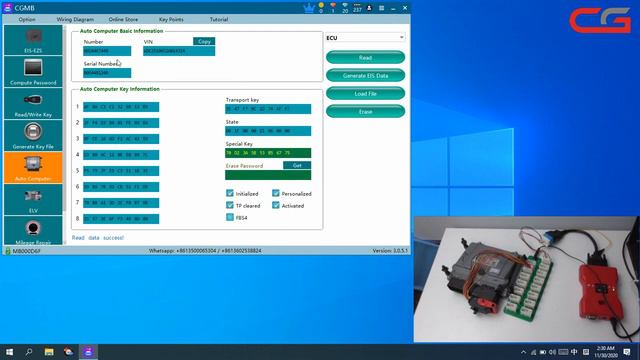Select the Compute Password sidebar tool
This screenshot has width=640, height=360.
point(33,72)
